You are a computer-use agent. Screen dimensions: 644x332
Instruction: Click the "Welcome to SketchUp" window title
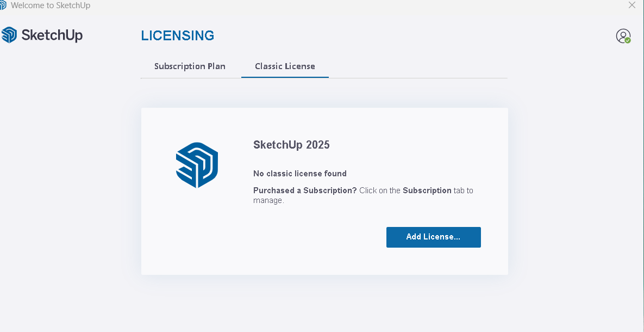click(x=51, y=5)
